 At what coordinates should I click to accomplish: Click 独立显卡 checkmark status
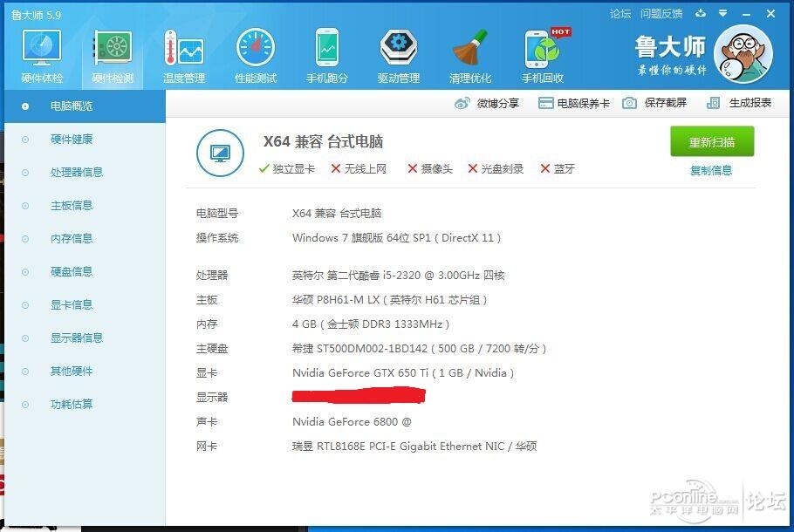286,168
